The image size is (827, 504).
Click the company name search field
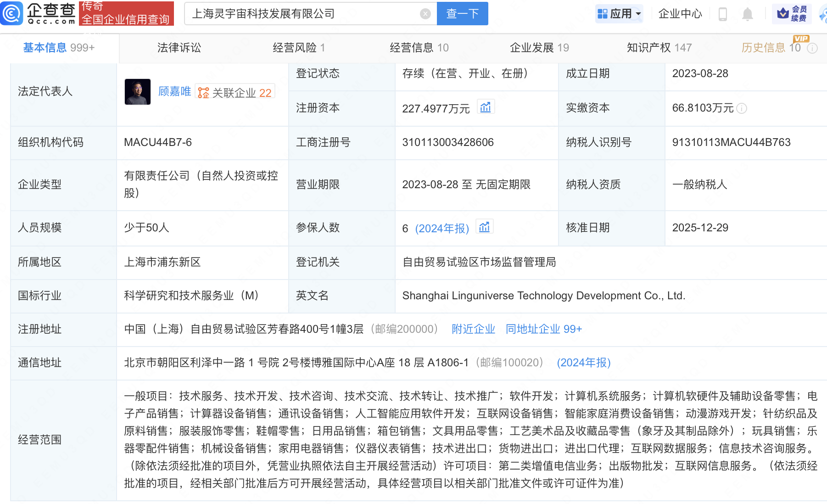(303, 14)
